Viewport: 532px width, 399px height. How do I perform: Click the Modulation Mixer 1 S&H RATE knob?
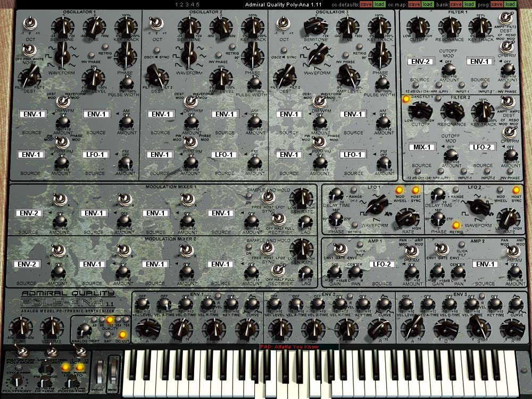pos(301,198)
